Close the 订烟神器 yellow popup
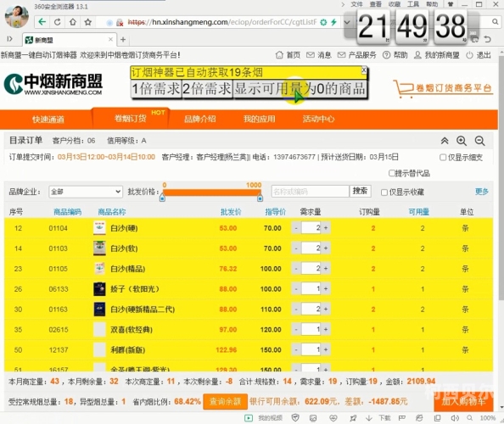The image size is (504, 424). (x=363, y=70)
